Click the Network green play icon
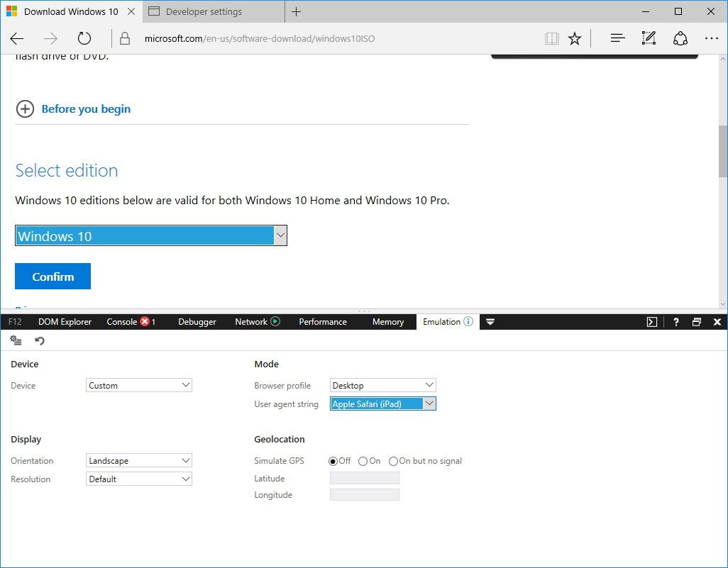Screen dimensions: 728x568 [x=275, y=321]
